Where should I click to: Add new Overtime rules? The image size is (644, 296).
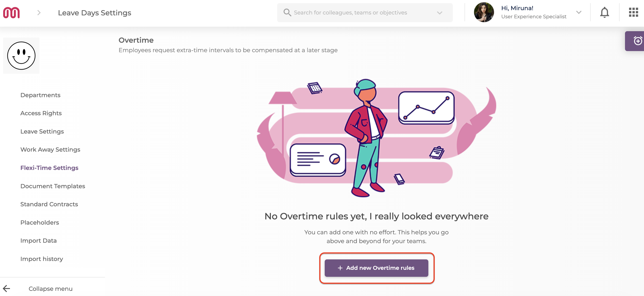point(376,268)
